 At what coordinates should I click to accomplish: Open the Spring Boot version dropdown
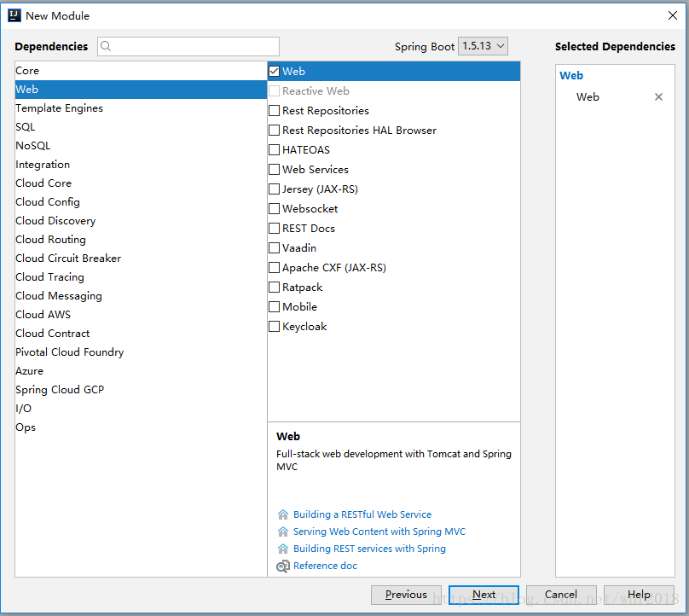point(483,46)
